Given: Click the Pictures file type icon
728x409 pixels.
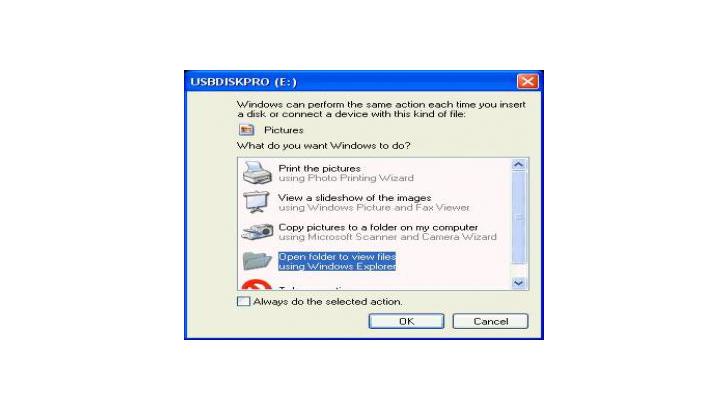Looking at the screenshot, I should pyautogui.click(x=247, y=130).
